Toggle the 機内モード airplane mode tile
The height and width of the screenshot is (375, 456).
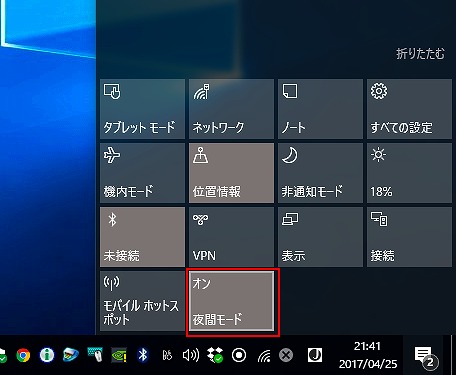pyautogui.click(x=142, y=173)
